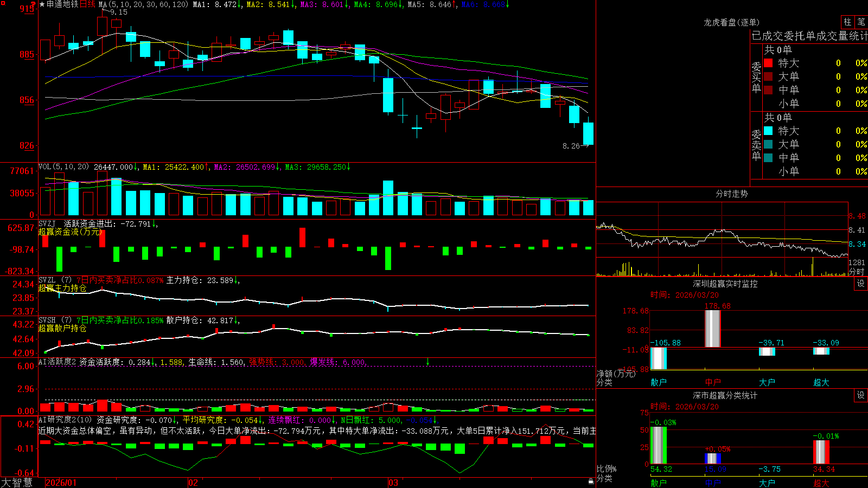The height and width of the screenshot is (488, 868).
Task: Click the star icon beside 申通地铁
Action: [42, 4]
